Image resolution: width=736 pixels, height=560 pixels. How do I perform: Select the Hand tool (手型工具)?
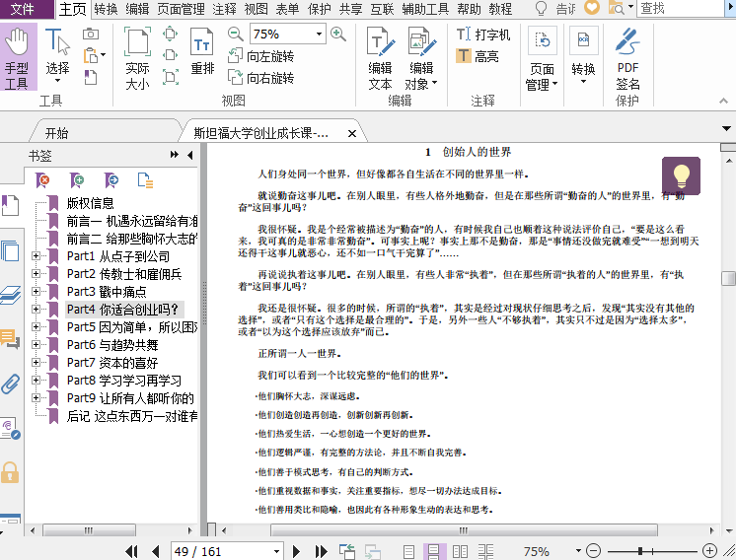(x=18, y=57)
